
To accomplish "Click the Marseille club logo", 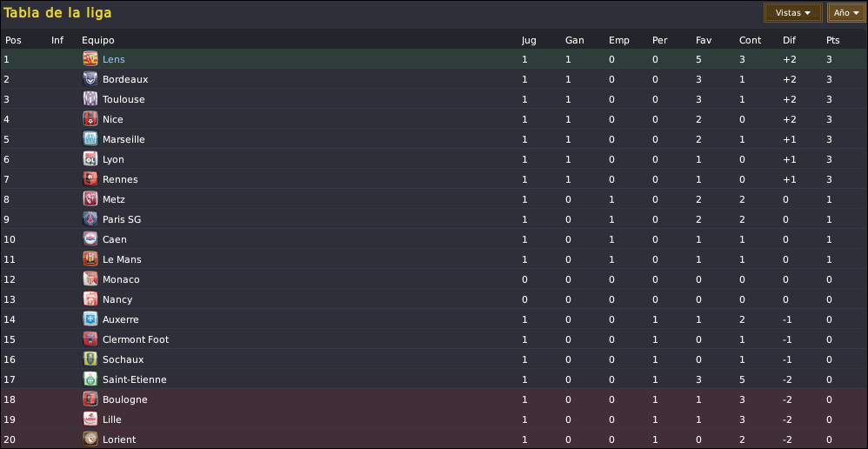I will [x=90, y=139].
